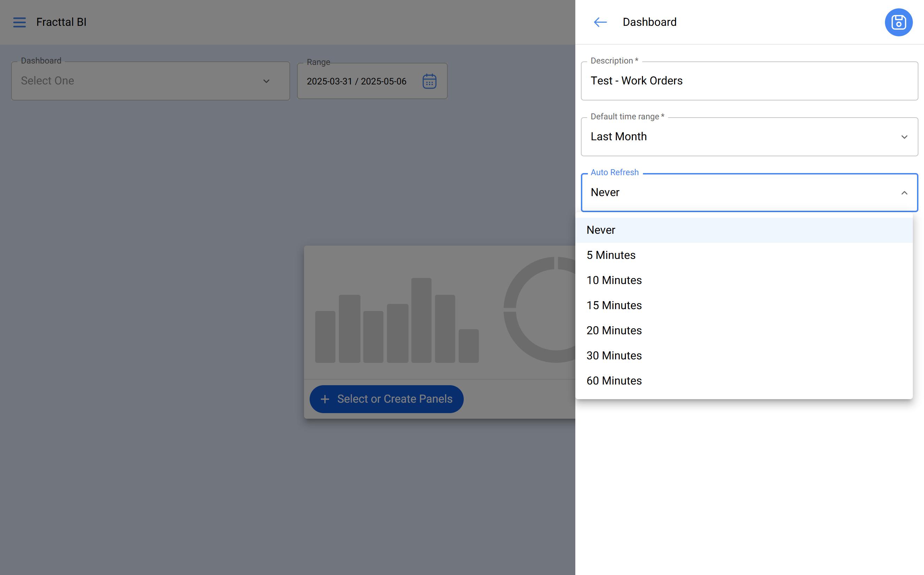The height and width of the screenshot is (575, 924).
Task: Click the Dashboard panel heading
Action: tap(649, 22)
